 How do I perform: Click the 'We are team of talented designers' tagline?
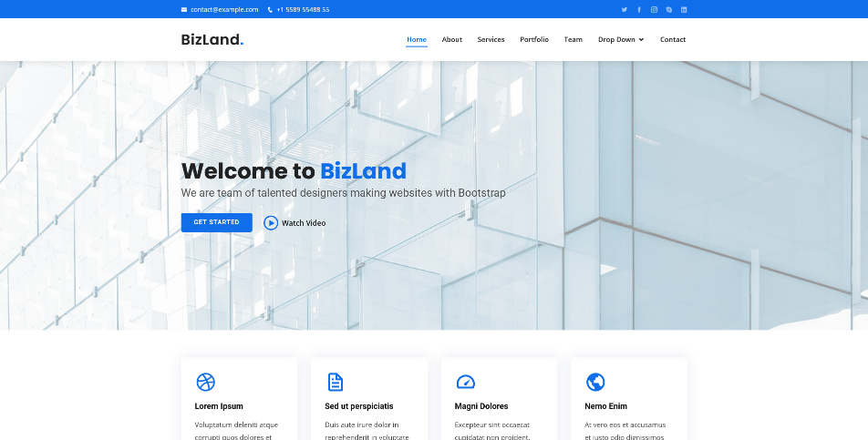coord(343,193)
